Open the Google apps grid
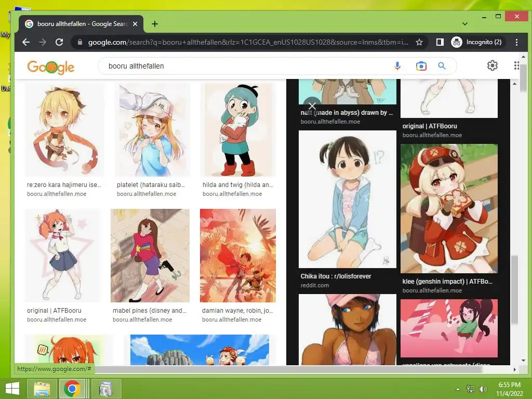The height and width of the screenshot is (399, 532). pos(516,65)
